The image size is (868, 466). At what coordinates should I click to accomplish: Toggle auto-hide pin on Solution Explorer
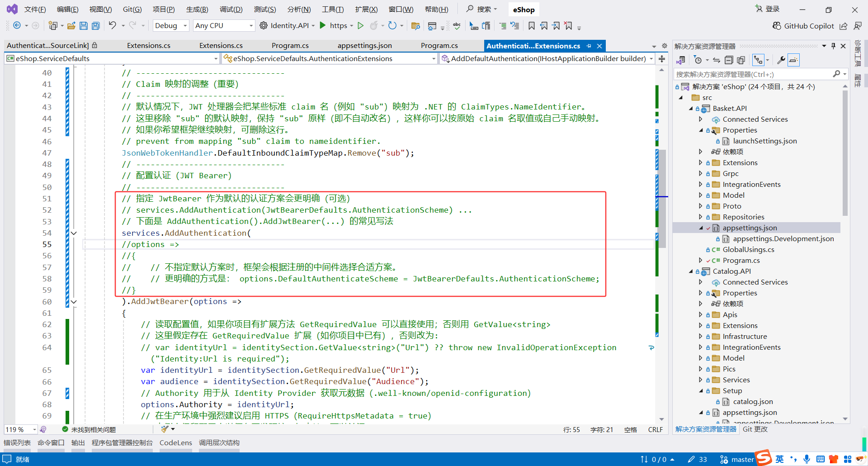click(x=833, y=45)
